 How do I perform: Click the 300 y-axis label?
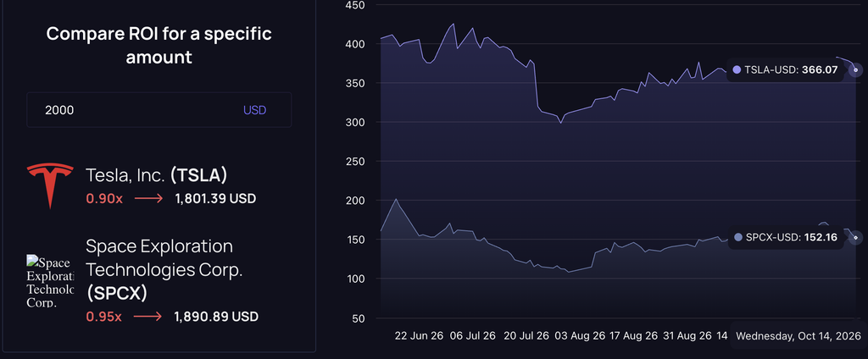354,122
